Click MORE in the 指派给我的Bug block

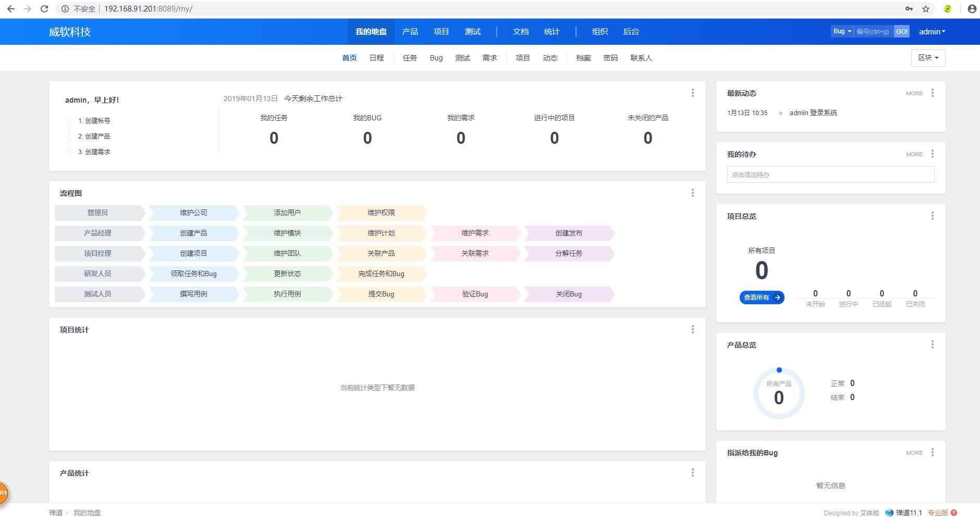[914, 453]
